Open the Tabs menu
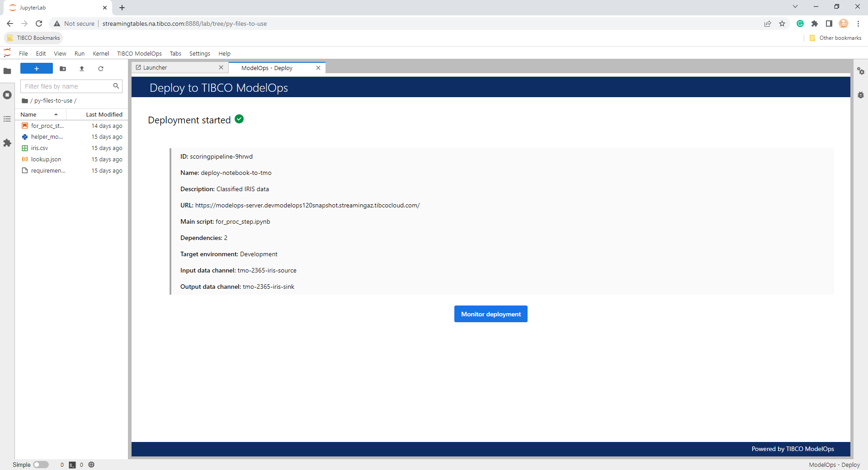Image resolution: width=868 pixels, height=470 pixels. (x=175, y=53)
